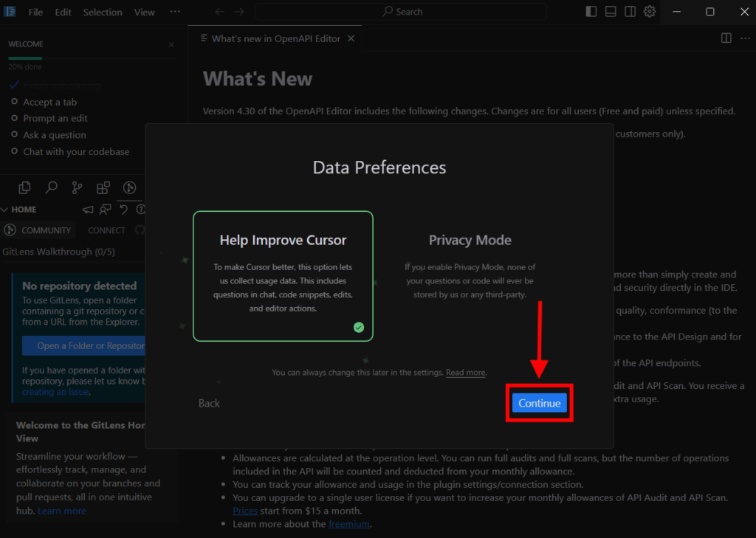Click the megaphone icon in the HOME header
The width and height of the screenshot is (756, 538).
point(88,210)
